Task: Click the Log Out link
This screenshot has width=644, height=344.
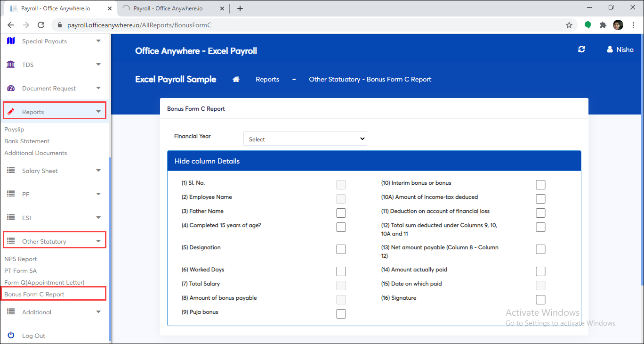Action: click(x=34, y=336)
